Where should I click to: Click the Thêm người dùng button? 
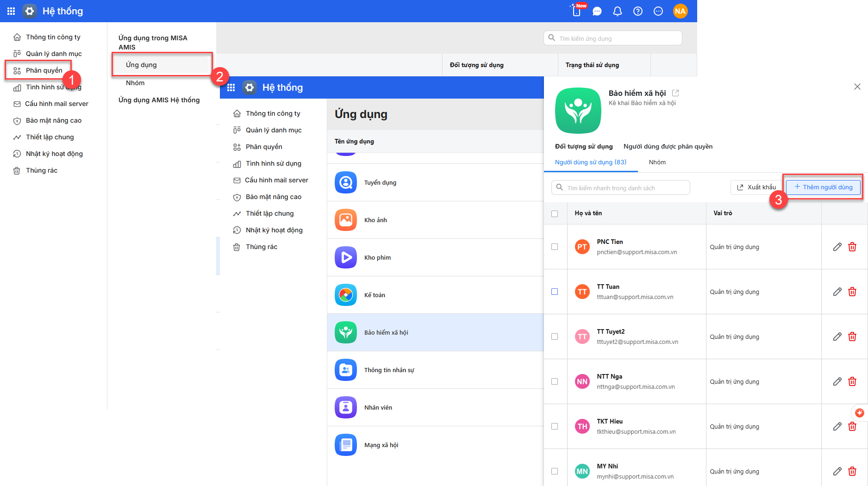pos(823,187)
